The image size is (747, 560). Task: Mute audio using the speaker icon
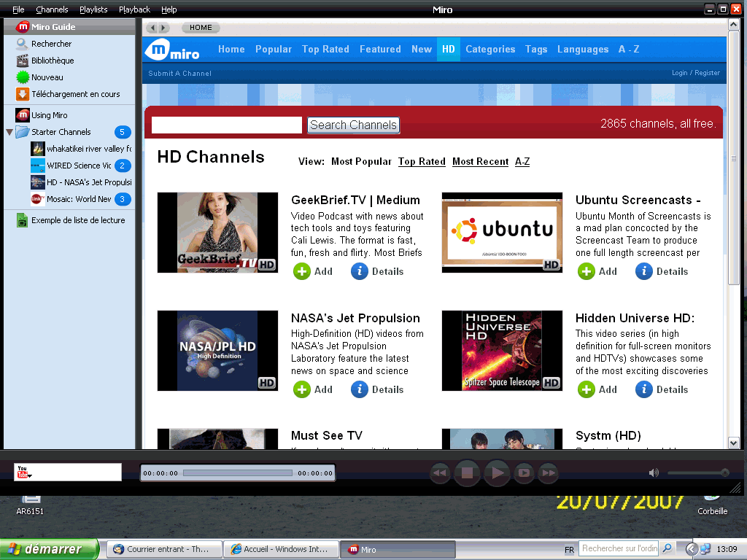pyautogui.click(x=654, y=473)
